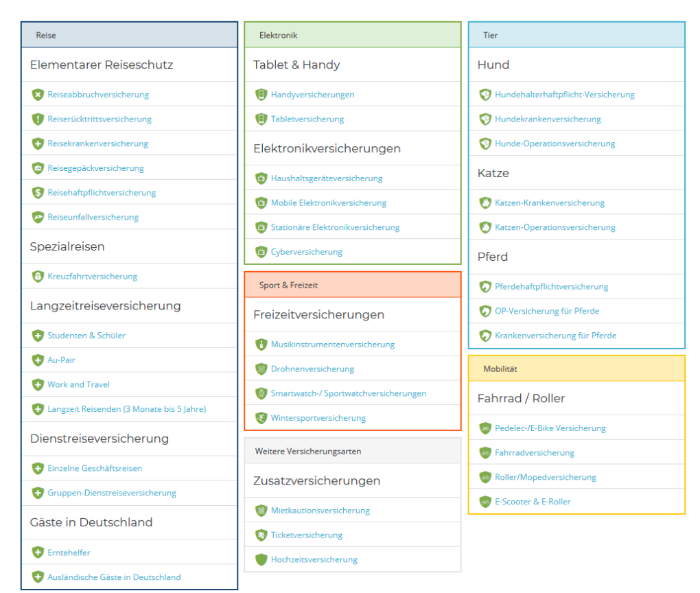The image size is (700, 593).
Task: Click the ticket icon beside Ticketversicherung
Action: tap(261, 535)
